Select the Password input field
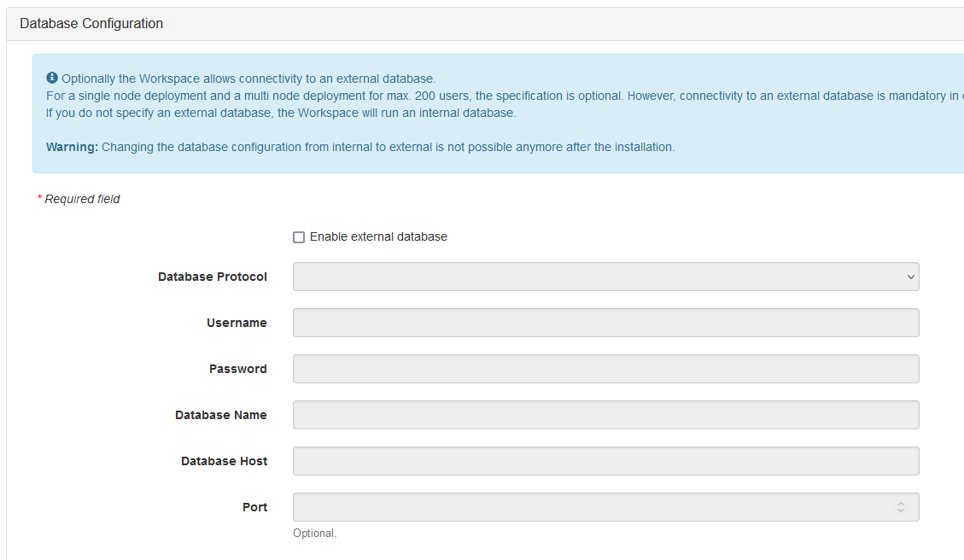The height and width of the screenshot is (560, 964). click(605, 369)
